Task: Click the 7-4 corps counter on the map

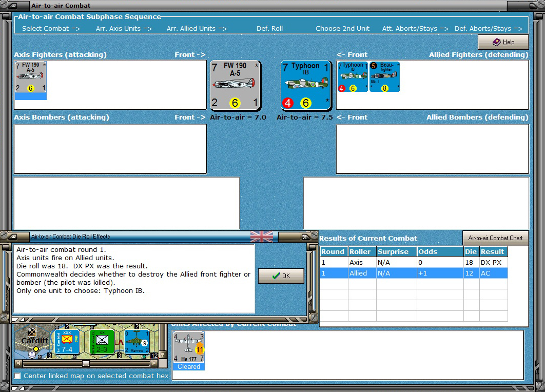Action: (67, 342)
